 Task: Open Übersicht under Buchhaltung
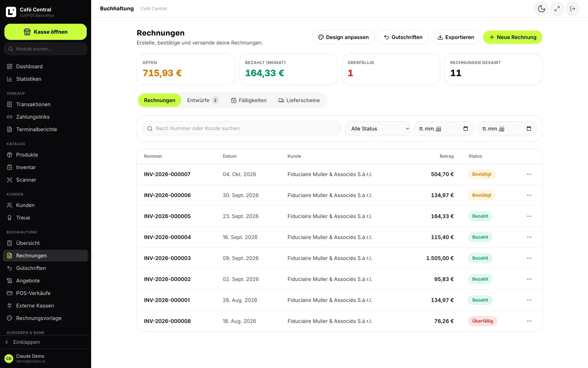pos(46,243)
